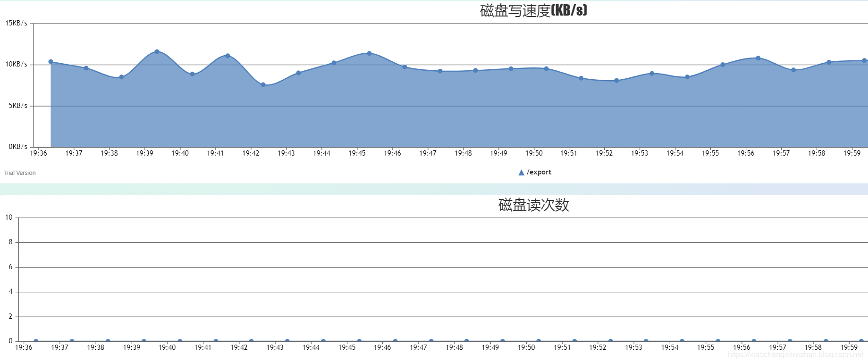Screen dimensions: 868x363
Task: Select write-speed data point just after 19:58 tick
Action: [x=829, y=62]
